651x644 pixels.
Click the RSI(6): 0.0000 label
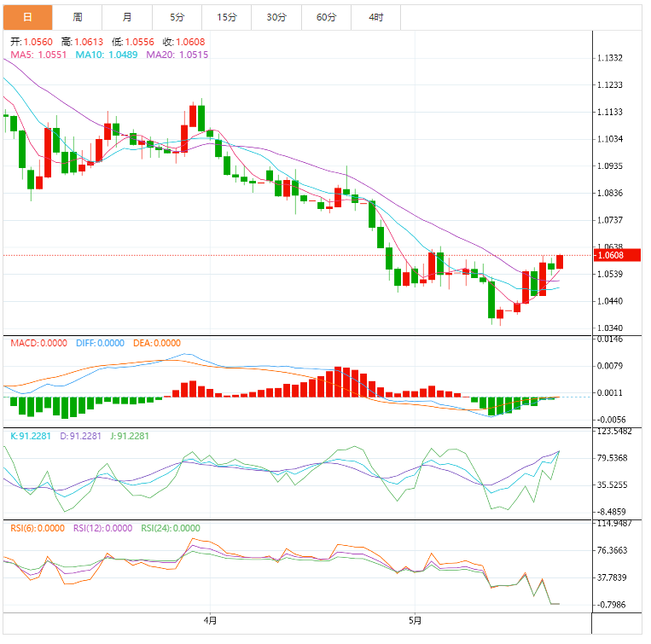click(38, 528)
